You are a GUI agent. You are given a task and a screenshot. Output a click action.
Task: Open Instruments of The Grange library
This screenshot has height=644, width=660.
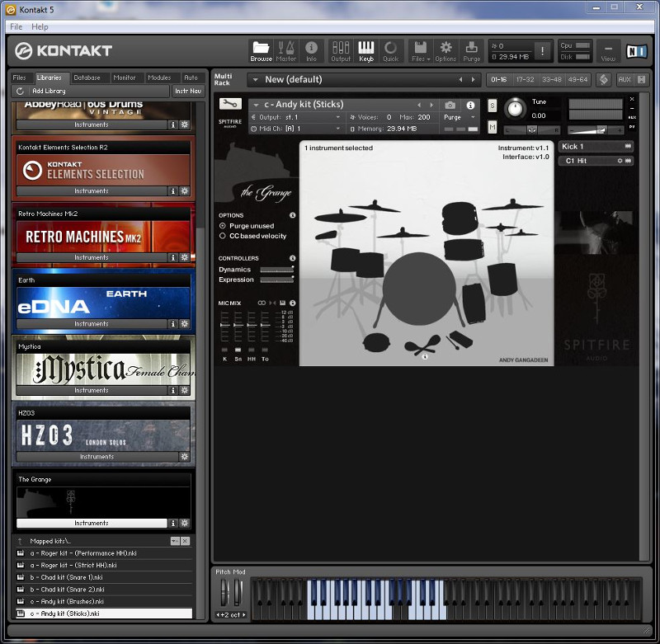point(92,523)
